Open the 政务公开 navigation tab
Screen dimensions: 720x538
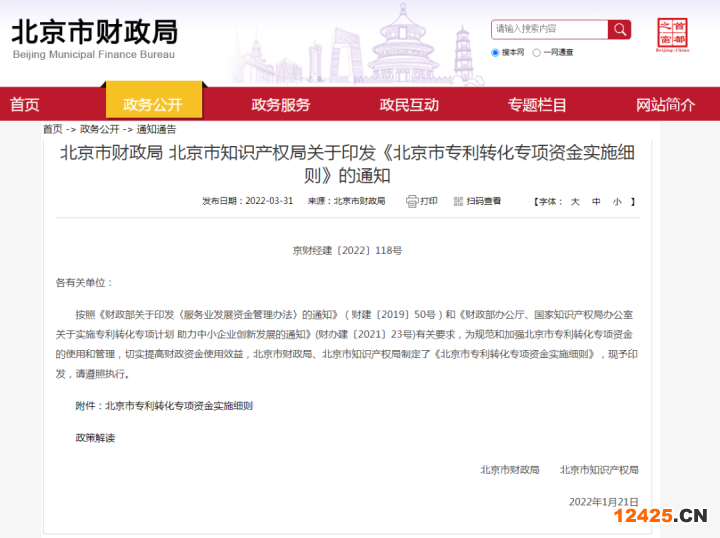pyautogui.click(x=153, y=105)
